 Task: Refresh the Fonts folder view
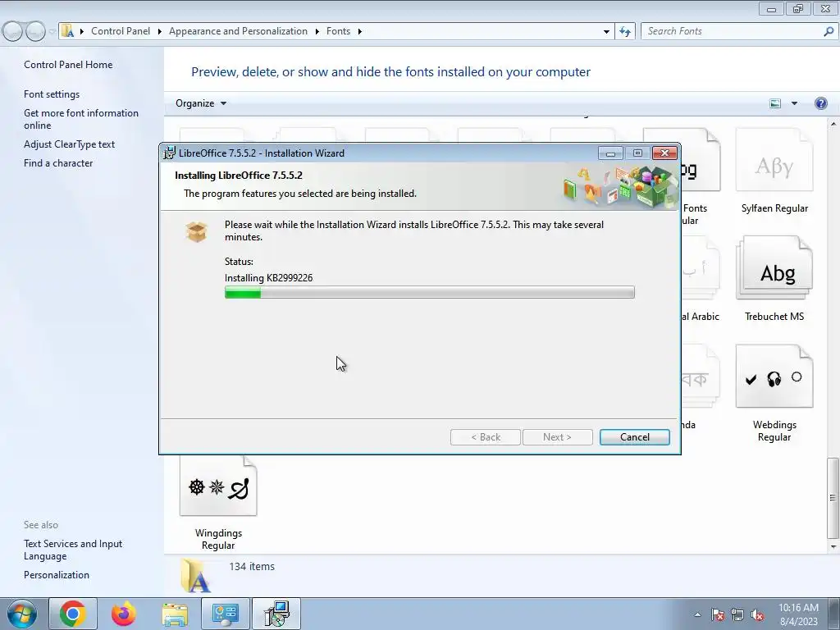coord(625,31)
